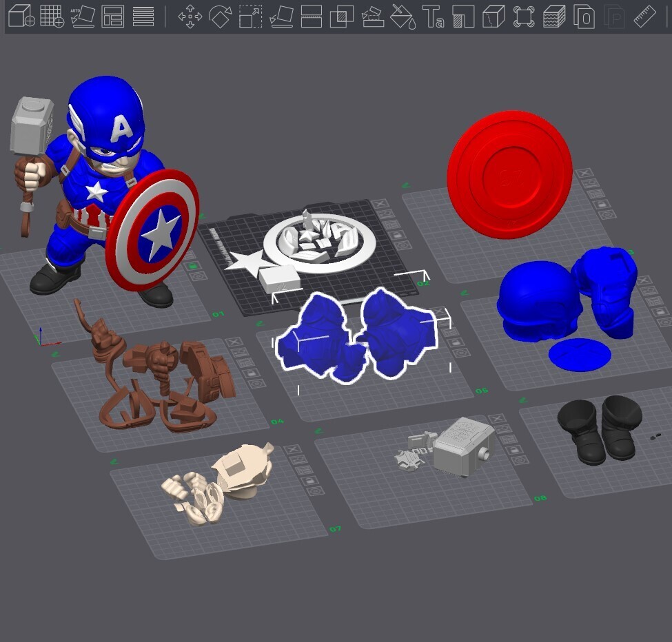Open plate 04 settings circle icon
Viewport: 672px width, 642px height.
tap(258, 384)
